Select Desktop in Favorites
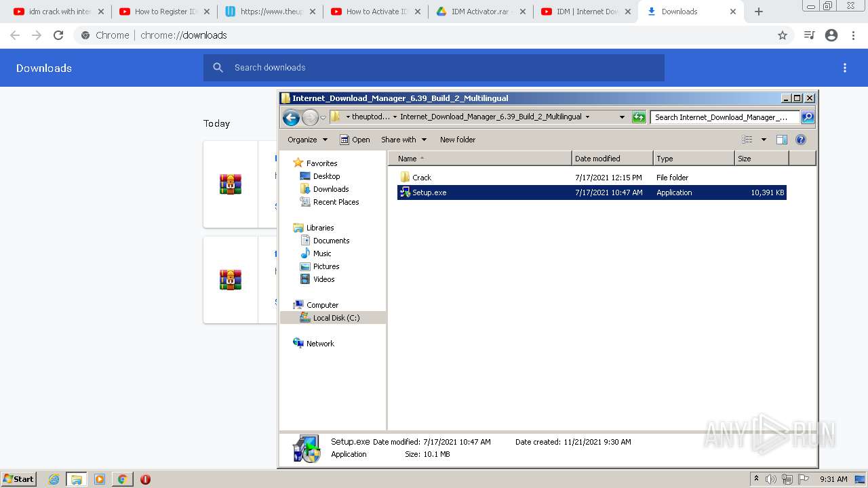This screenshot has width=868, height=488. (320, 176)
